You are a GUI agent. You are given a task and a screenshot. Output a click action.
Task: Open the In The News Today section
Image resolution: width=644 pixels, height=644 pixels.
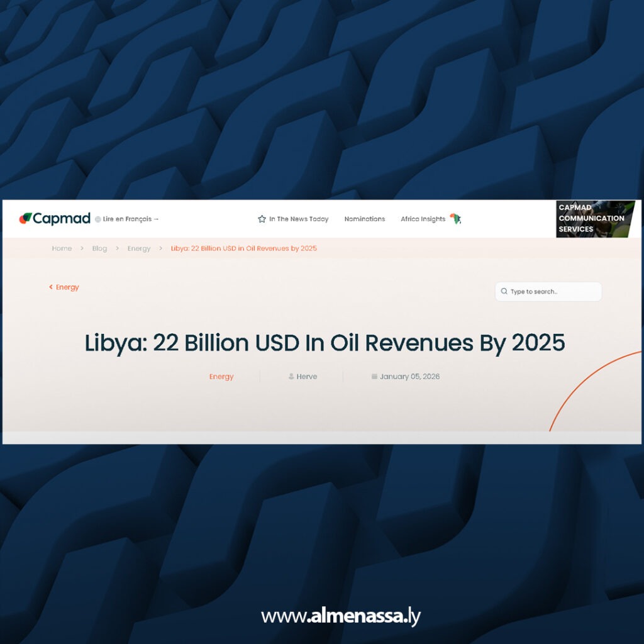[x=298, y=219]
